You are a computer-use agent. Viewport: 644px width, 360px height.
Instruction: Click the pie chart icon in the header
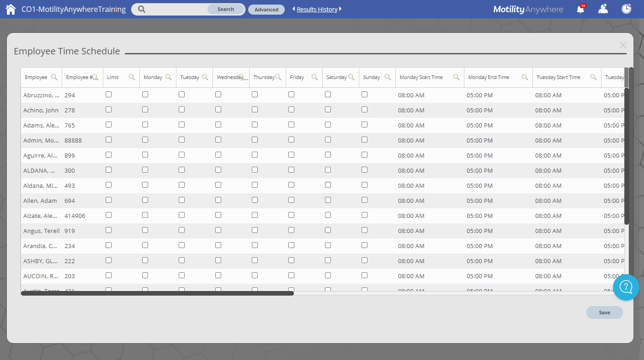[626, 9]
